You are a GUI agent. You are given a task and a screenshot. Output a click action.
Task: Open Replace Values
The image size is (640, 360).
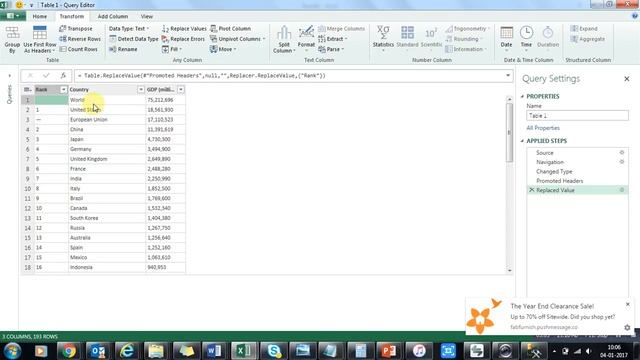click(x=184, y=29)
